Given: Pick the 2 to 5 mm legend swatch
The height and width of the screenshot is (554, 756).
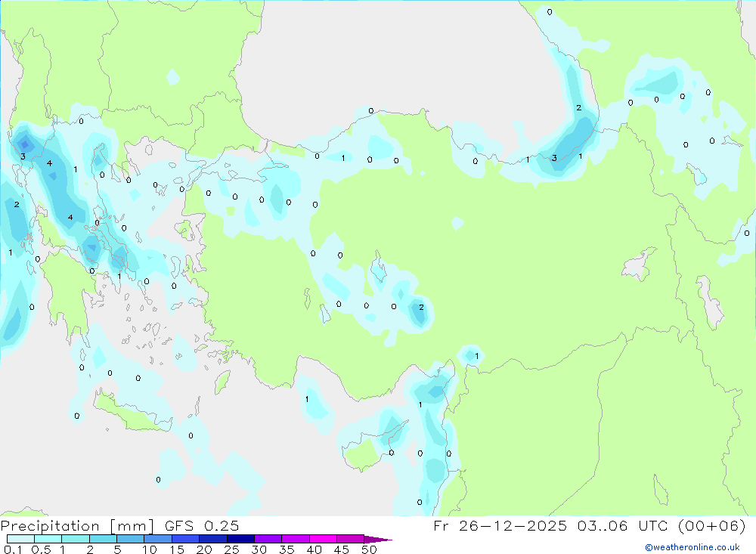Looking at the screenshot, I should coord(103,539).
